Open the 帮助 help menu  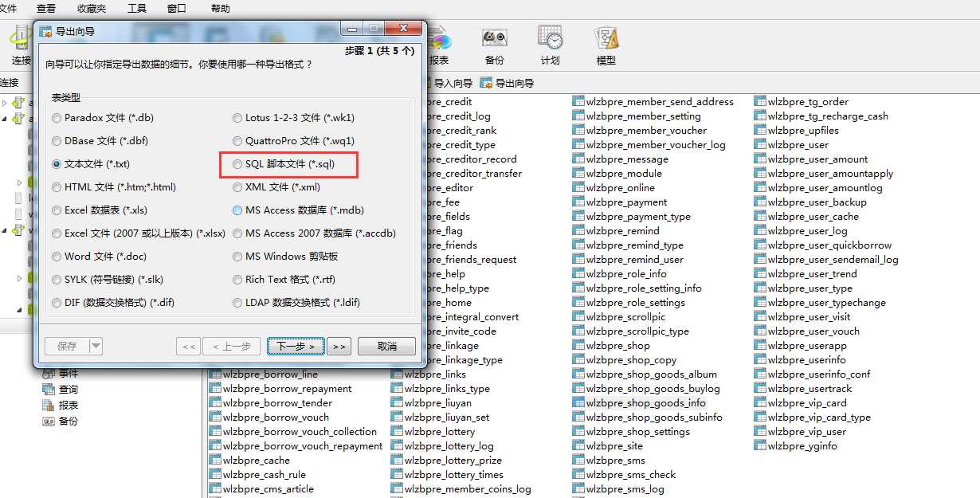point(221,8)
